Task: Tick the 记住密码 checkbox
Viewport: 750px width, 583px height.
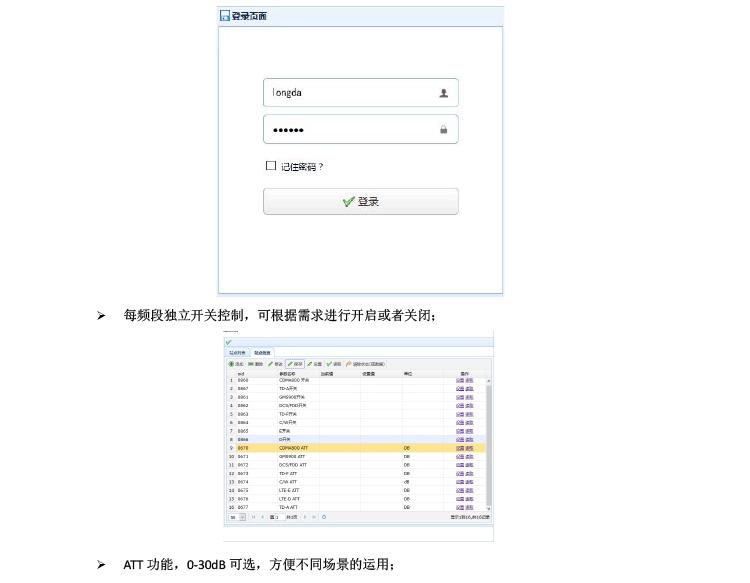Action: (x=270, y=166)
